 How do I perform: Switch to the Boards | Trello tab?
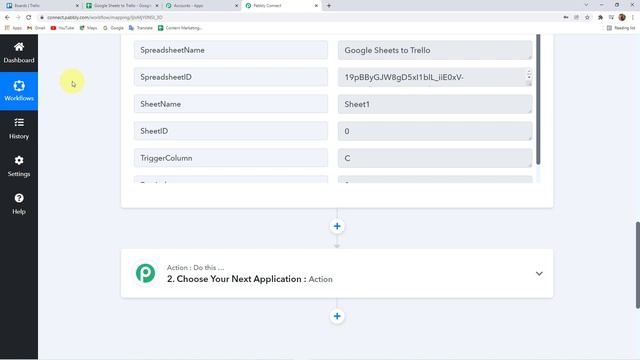click(x=41, y=6)
